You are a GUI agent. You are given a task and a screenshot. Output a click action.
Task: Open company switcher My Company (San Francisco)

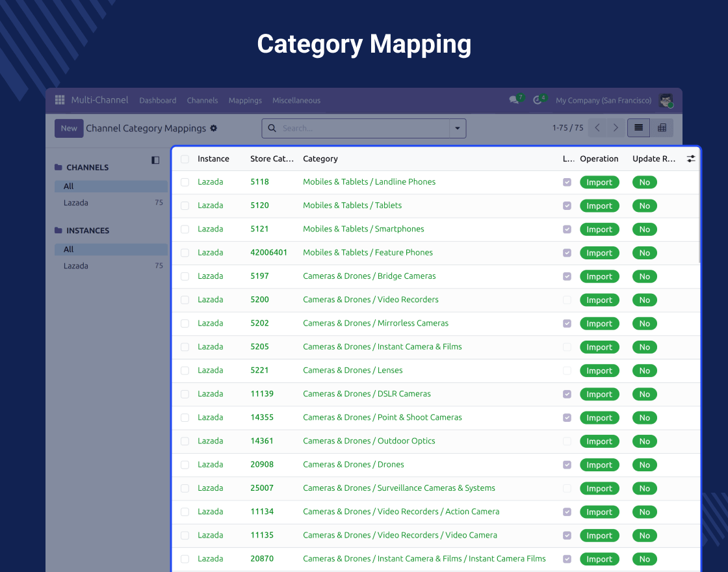[604, 100]
